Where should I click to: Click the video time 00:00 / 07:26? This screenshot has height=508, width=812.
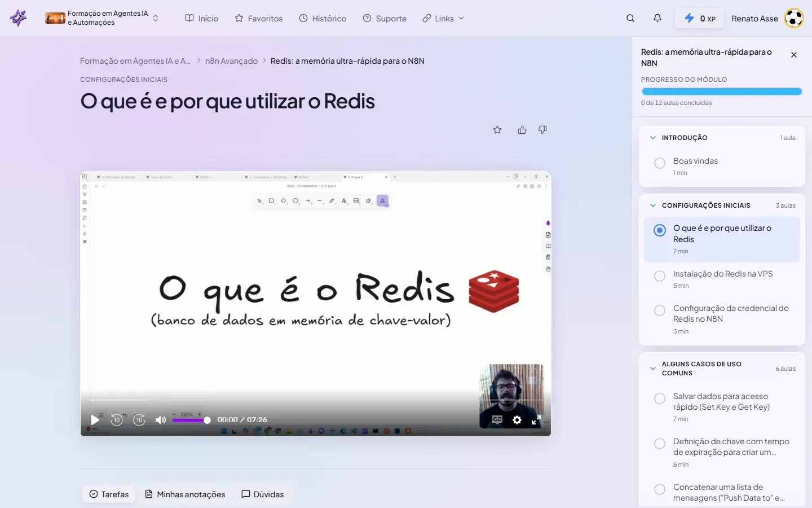(242, 420)
